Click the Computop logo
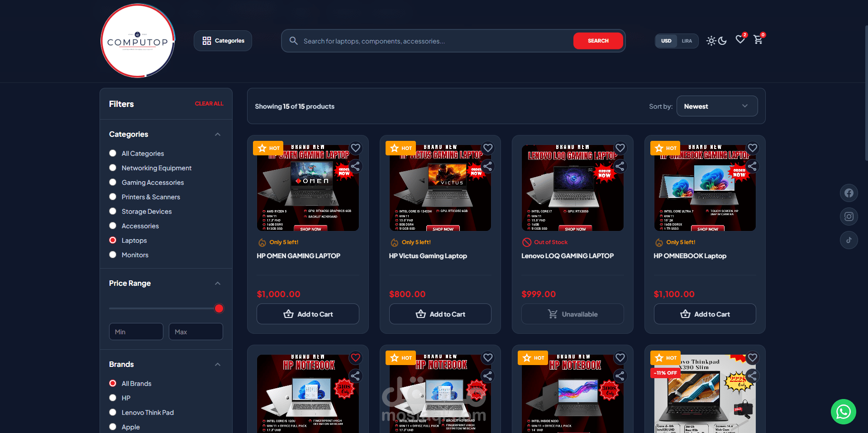 click(x=138, y=41)
